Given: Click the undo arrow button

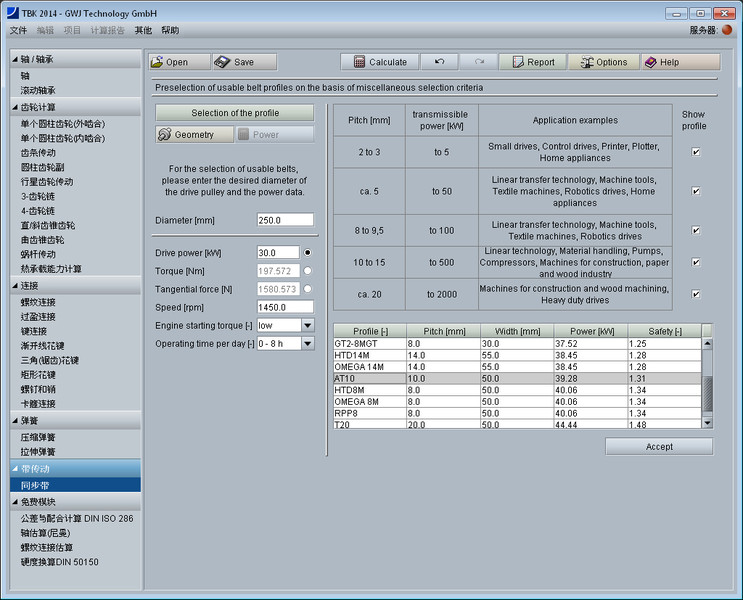Looking at the screenshot, I should (439, 62).
